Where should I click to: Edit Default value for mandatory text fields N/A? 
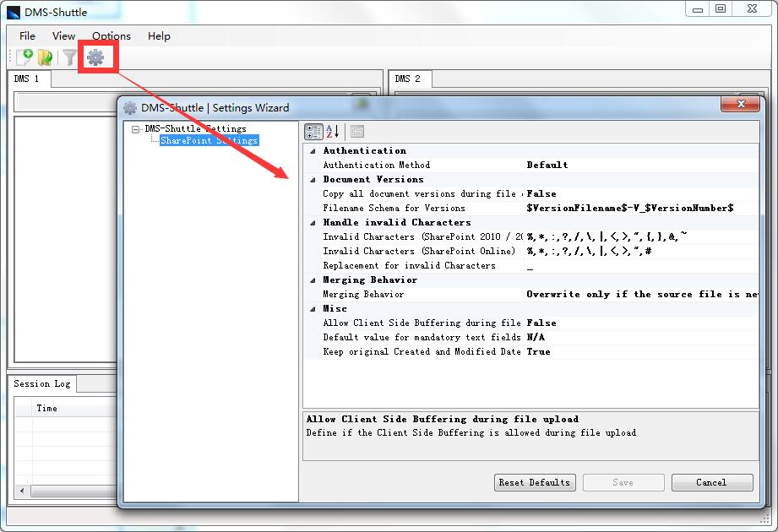click(x=536, y=338)
